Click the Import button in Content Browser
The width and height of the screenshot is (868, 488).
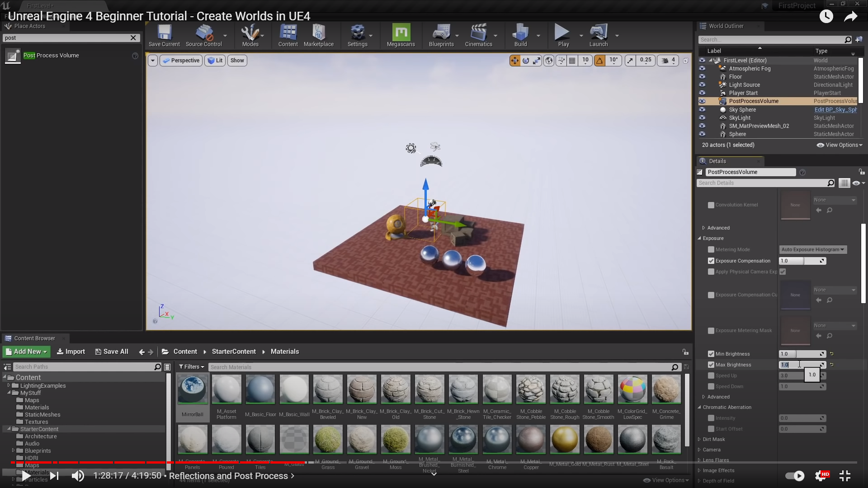71,352
